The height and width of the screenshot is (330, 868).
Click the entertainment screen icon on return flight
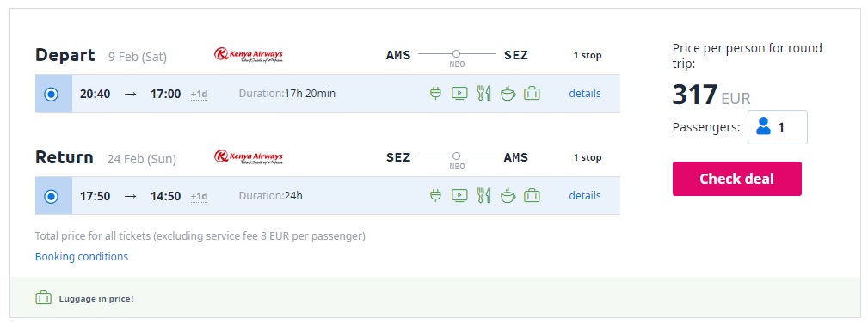pyautogui.click(x=459, y=195)
